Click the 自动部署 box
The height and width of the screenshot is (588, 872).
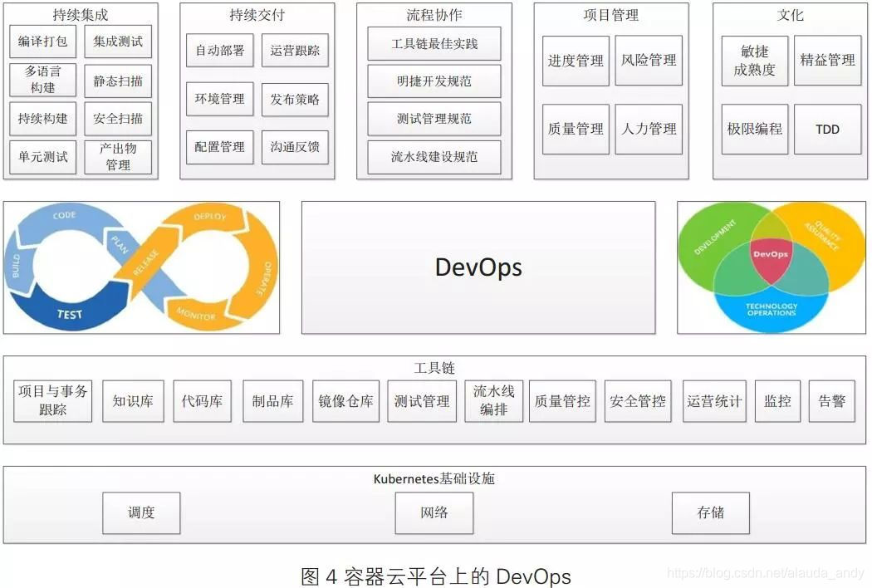220,51
